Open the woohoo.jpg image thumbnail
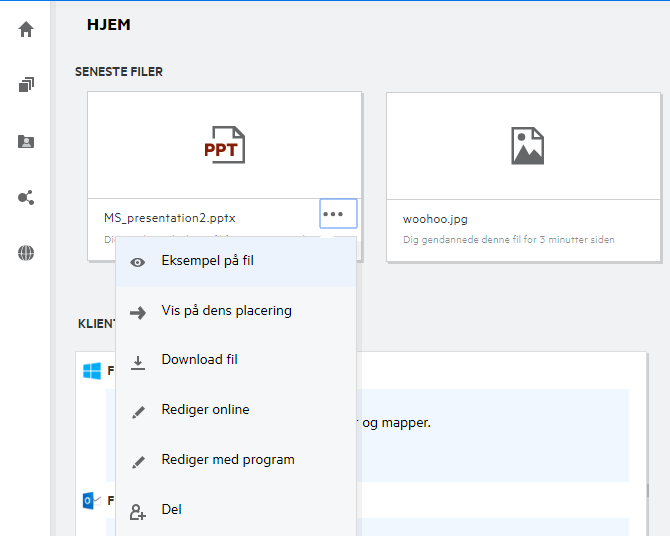This screenshot has height=536, width=670. tap(525, 146)
